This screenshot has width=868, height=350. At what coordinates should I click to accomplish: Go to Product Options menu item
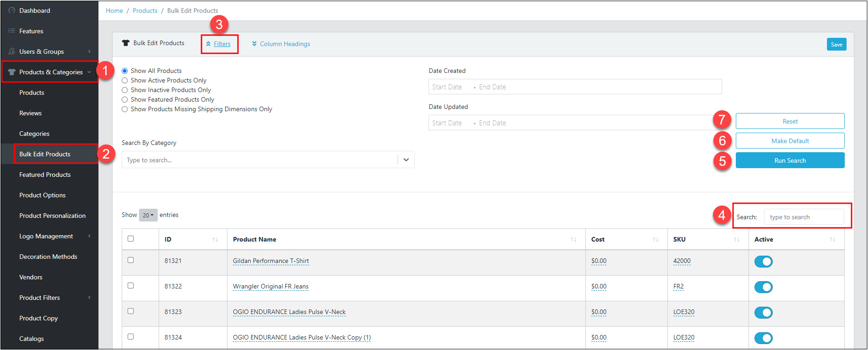(x=42, y=195)
